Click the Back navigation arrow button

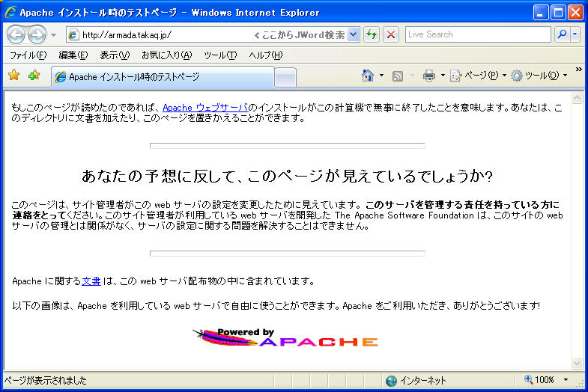16,35
